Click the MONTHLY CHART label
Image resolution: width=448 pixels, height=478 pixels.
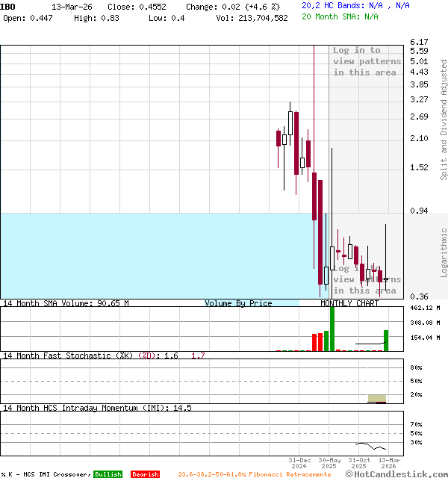pos(349,303)
